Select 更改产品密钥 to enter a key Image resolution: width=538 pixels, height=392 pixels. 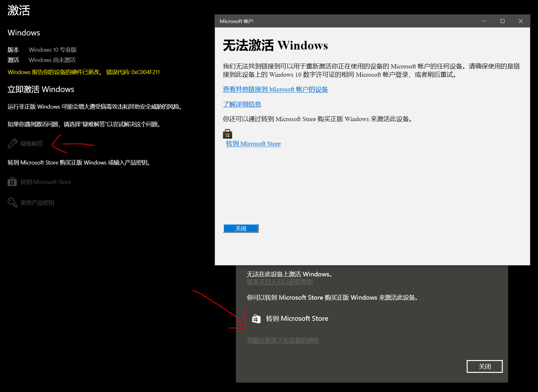point(37,202)
